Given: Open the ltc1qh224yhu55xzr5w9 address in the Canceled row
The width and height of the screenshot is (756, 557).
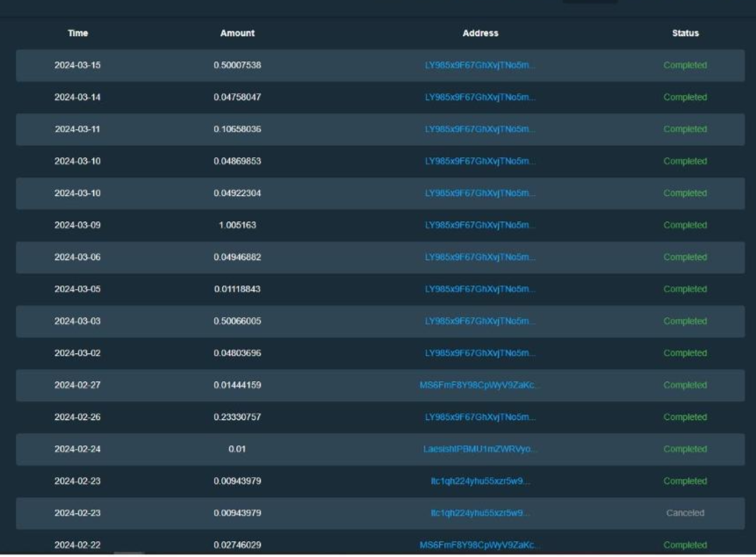Looking at the screenshot, I should 479,513.
